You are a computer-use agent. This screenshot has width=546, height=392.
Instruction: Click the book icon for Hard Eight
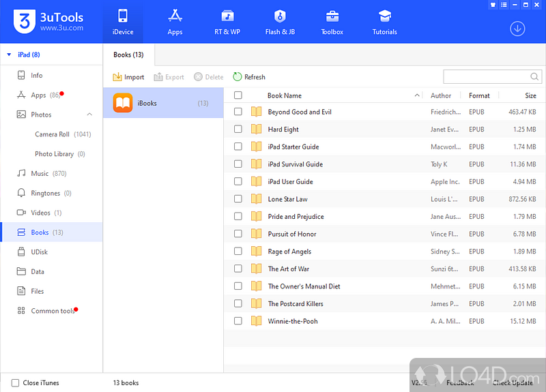(257, 129)
